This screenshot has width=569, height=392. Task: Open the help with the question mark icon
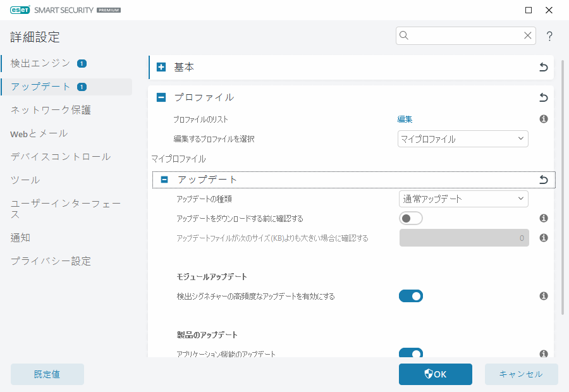(549, 36)
